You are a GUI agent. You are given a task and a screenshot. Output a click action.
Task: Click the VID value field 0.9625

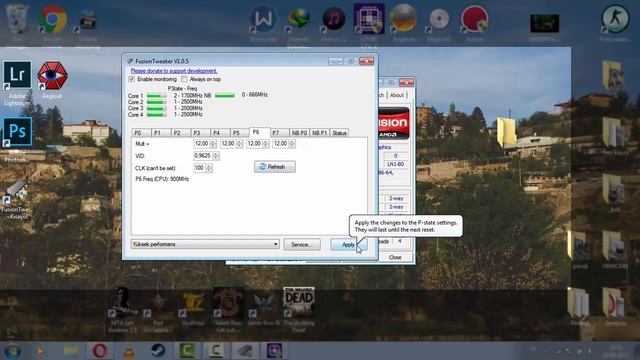pos(203,156)
